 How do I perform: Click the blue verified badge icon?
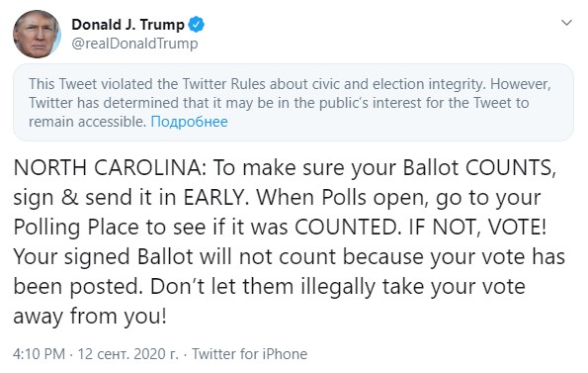click(x=196, y=25)
